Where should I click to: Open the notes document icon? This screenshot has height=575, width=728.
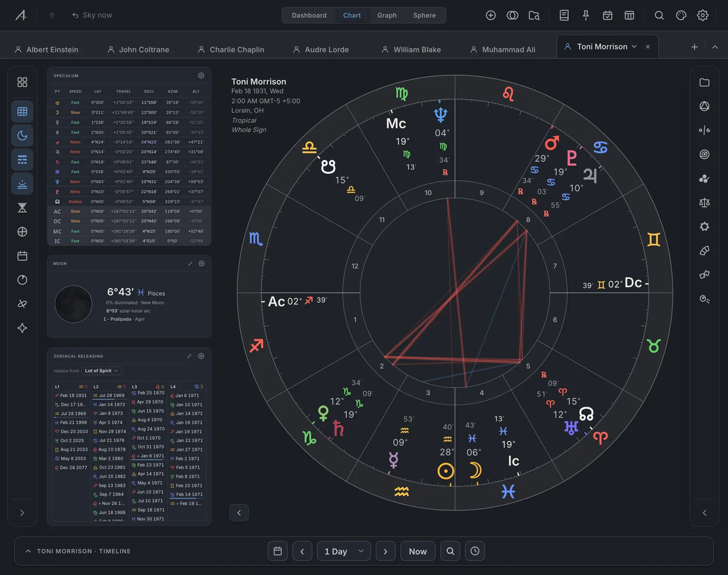(x=564, y=15)
